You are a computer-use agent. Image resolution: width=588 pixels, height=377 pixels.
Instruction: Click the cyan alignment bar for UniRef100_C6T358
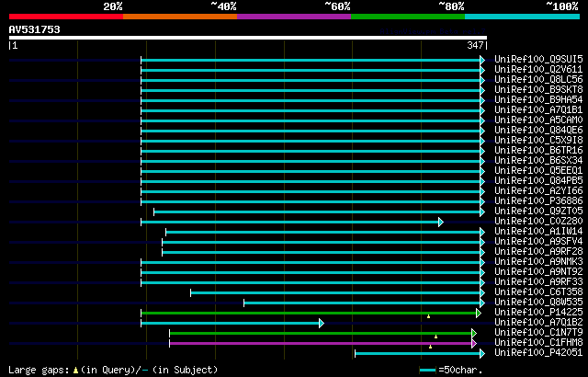click(337, 292)
